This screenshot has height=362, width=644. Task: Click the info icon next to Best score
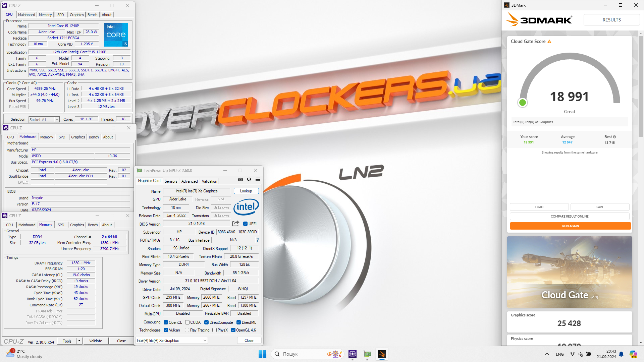click(614, 137)
